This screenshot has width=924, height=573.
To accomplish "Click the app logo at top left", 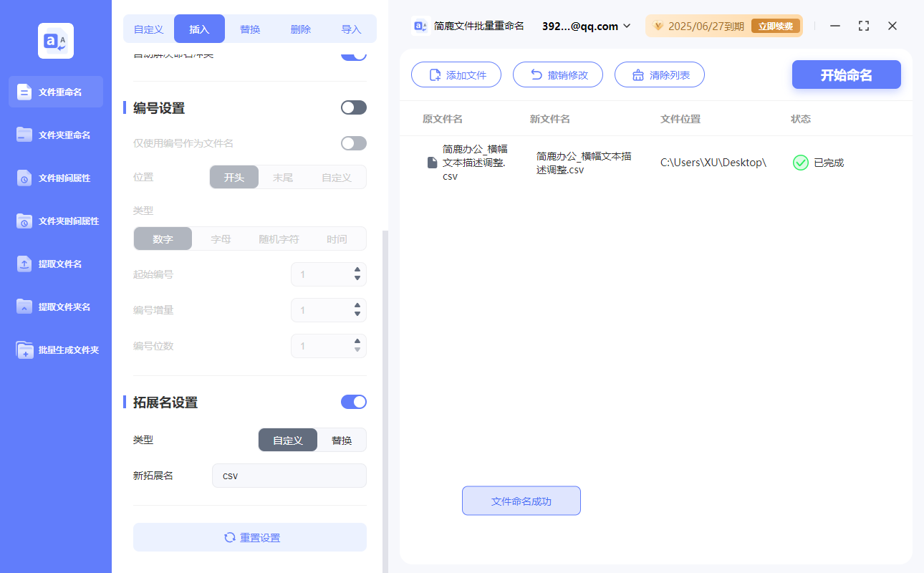I will pos(55,41).
